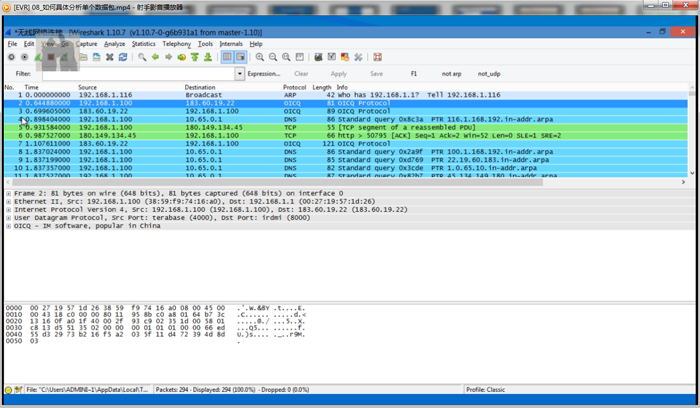Viewport: 700px width, 408px height.
Task: Toggle packet list colorization
Action: pos(227,57)
